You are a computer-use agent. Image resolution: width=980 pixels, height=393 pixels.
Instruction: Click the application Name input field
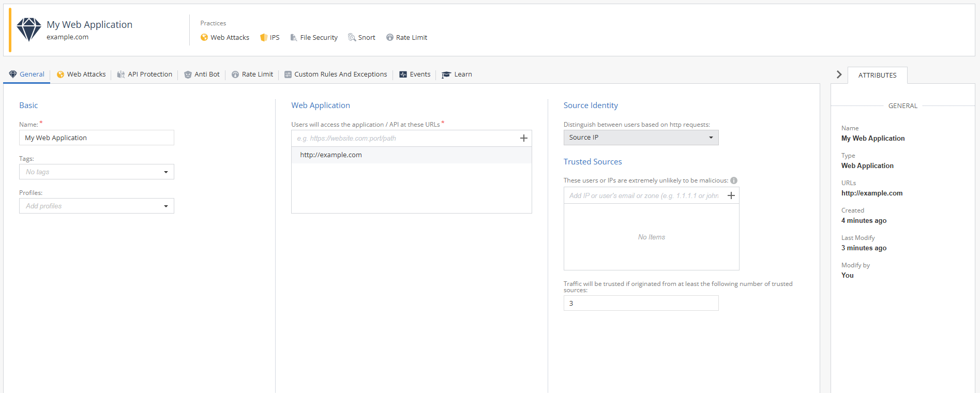click(x=97, y=138)
